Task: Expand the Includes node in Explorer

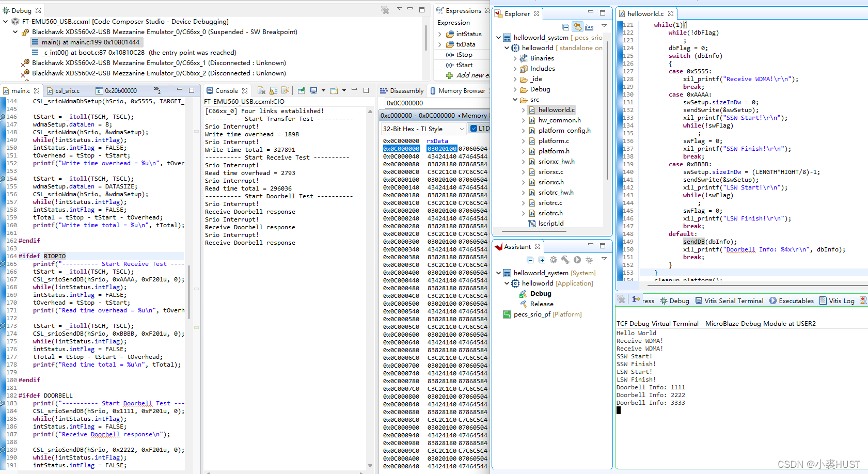Action: coord(515,69)
